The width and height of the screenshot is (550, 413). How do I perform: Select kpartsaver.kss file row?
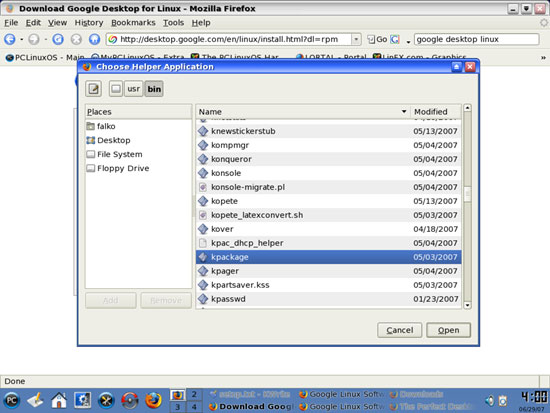(329, 285)
